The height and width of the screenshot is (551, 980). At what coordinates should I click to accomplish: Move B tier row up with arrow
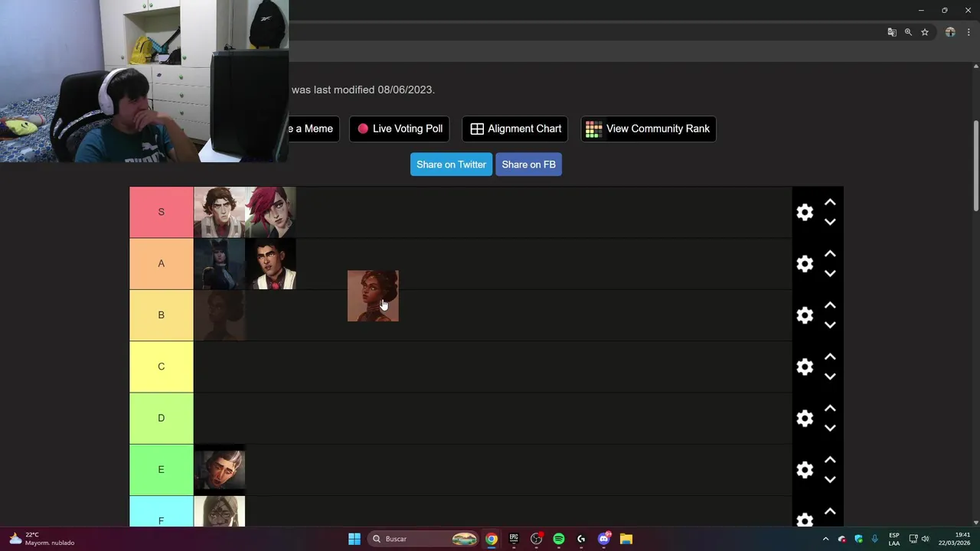[x=830, y=305]
